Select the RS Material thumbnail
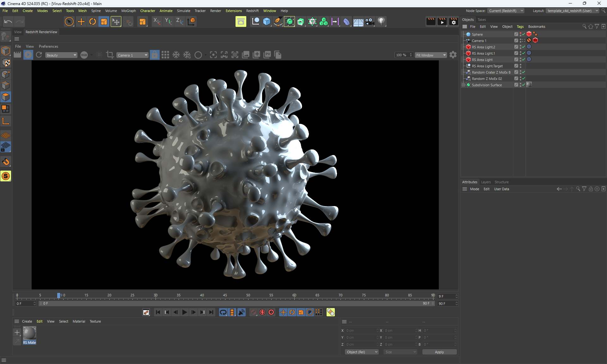The image size is (607, 364). pyautogui.click(x=29, y=333)
